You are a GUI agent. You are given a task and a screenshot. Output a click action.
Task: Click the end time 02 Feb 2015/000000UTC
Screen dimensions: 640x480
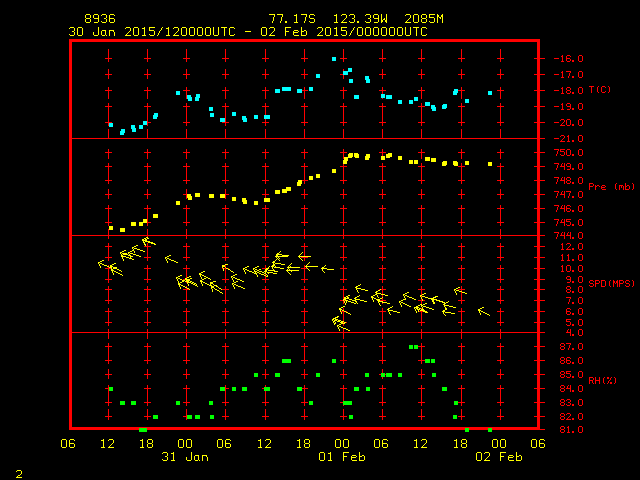point(344,32)
